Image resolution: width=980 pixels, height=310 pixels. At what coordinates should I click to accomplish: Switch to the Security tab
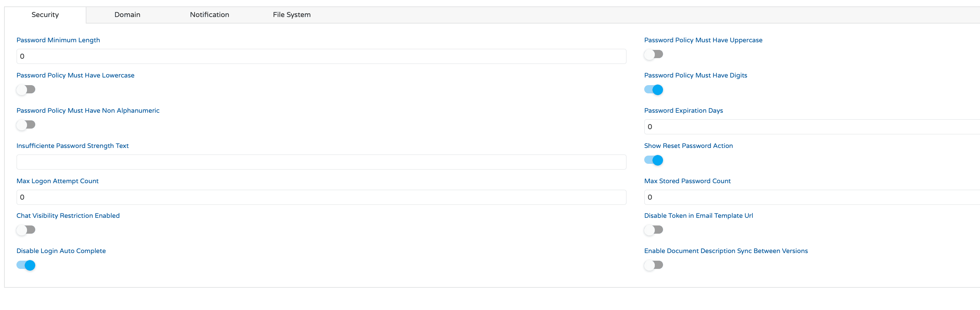coord(45,15)
